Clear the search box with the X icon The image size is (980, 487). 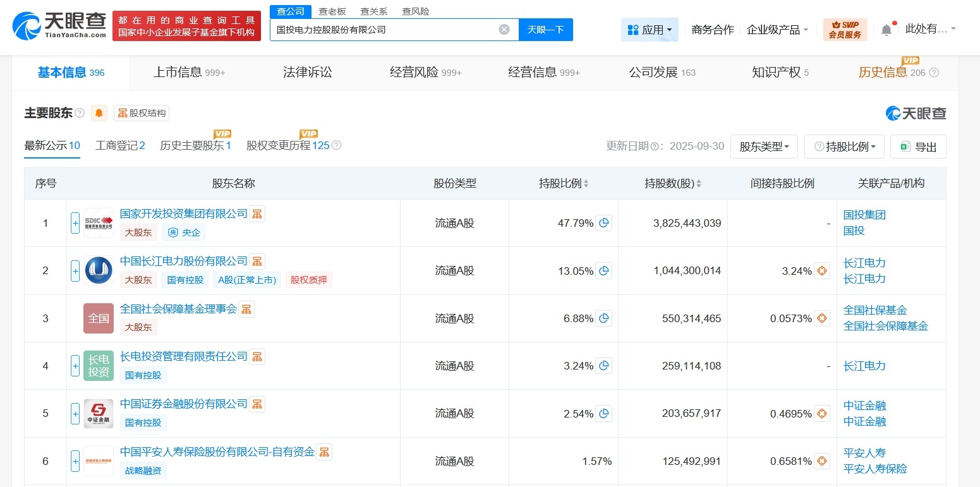(x=504, y=29)
